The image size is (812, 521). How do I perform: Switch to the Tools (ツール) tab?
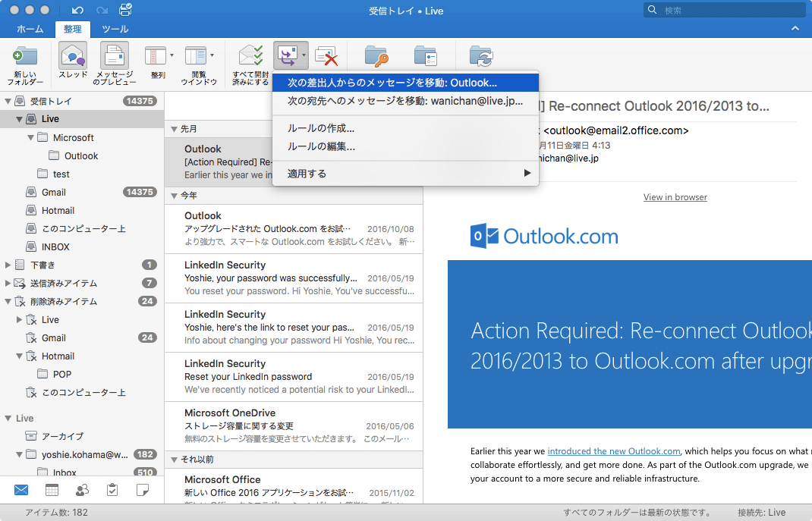(x=115, y=29)
